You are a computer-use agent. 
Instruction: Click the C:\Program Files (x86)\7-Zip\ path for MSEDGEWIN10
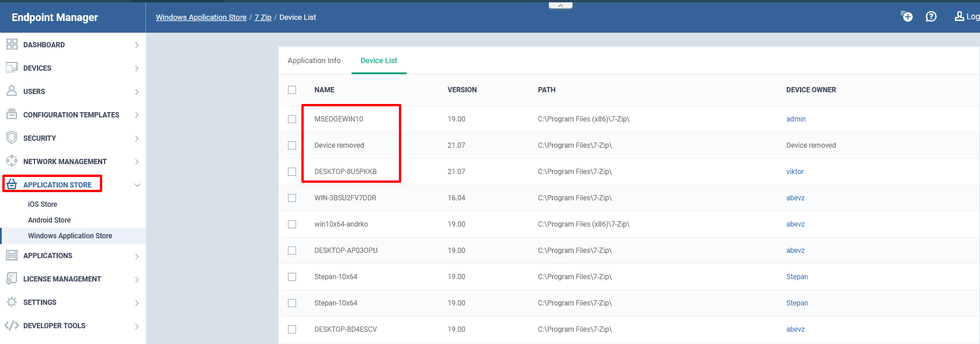point(583,119)
